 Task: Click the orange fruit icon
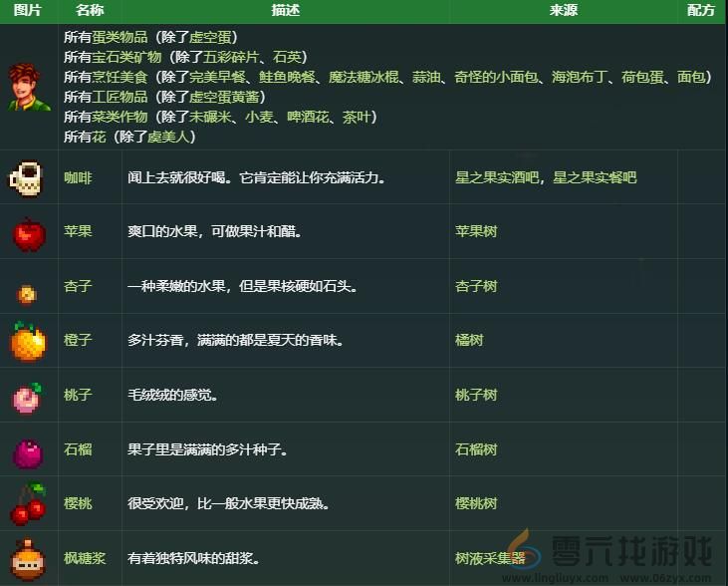(28, 341)
